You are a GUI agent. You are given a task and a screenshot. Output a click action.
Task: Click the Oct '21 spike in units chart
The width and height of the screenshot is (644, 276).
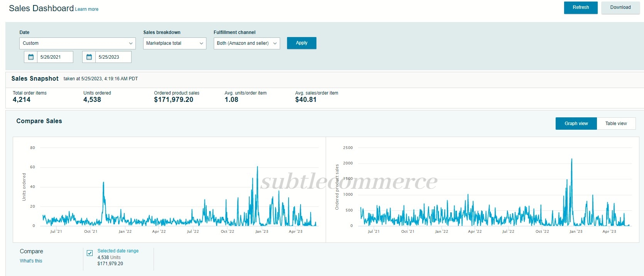(x=103, y=182)
